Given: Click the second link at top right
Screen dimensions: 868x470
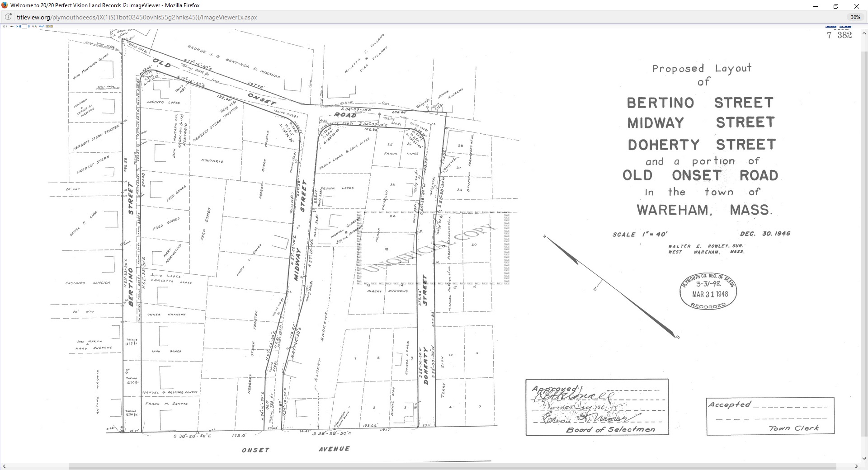Looking at the screenshot, I should pyautogui.click(x=845, y=27).
